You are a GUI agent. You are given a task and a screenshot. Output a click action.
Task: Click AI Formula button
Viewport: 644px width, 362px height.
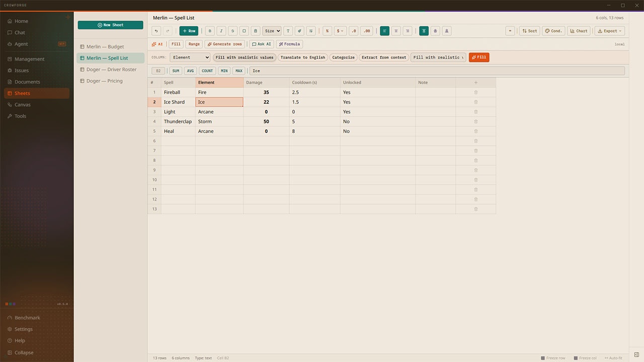289,44
